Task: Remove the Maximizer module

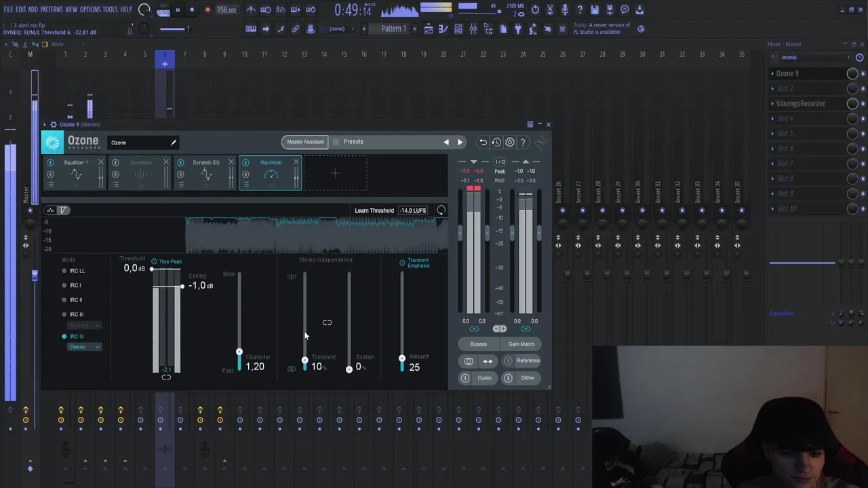Action: (x=296, y=162)
